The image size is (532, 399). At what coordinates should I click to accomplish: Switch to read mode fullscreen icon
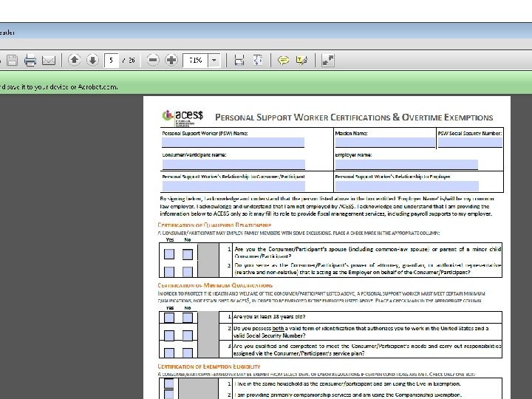(x=328, y=61)
